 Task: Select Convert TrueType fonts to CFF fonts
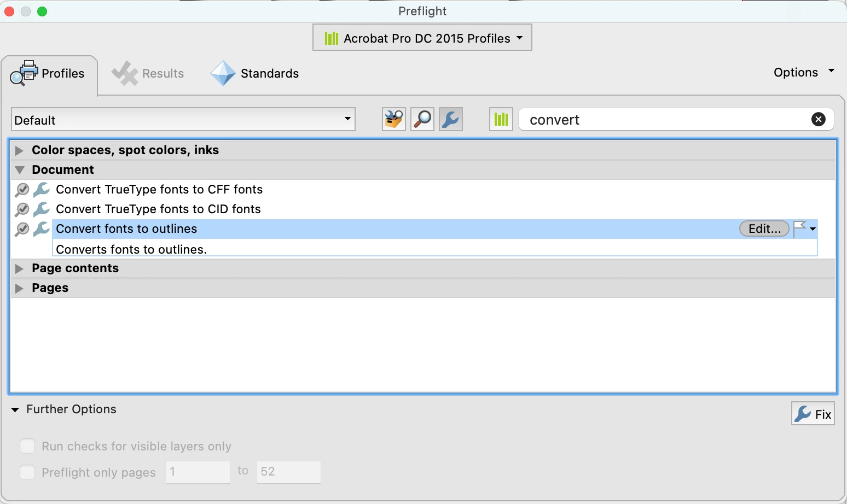click(x=159, y=189)
